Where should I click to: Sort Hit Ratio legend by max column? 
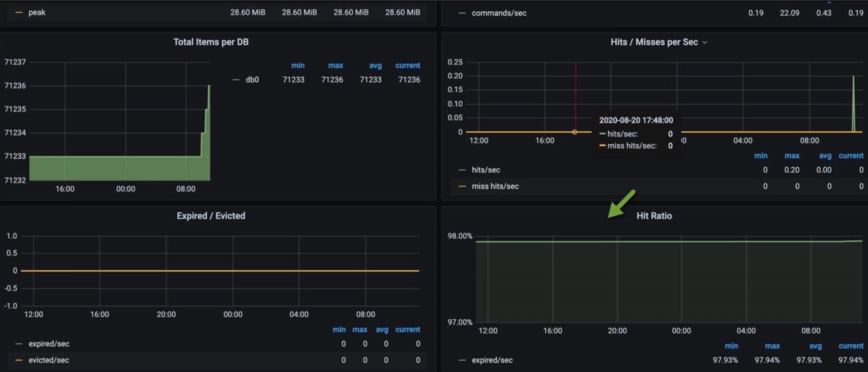pos(772,346)
